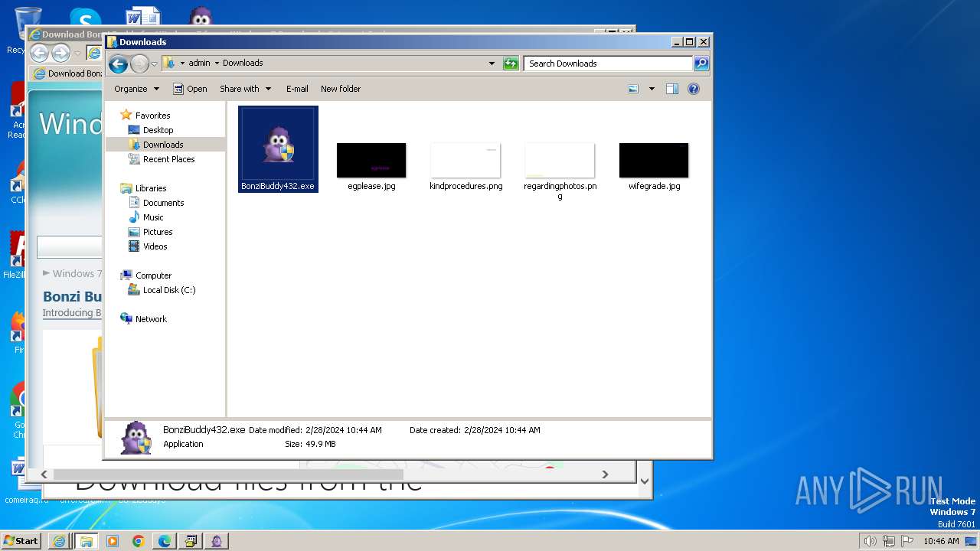Click Internet Explorer taskbar icon
The image size is (980, 551).
tap(59, 541)
